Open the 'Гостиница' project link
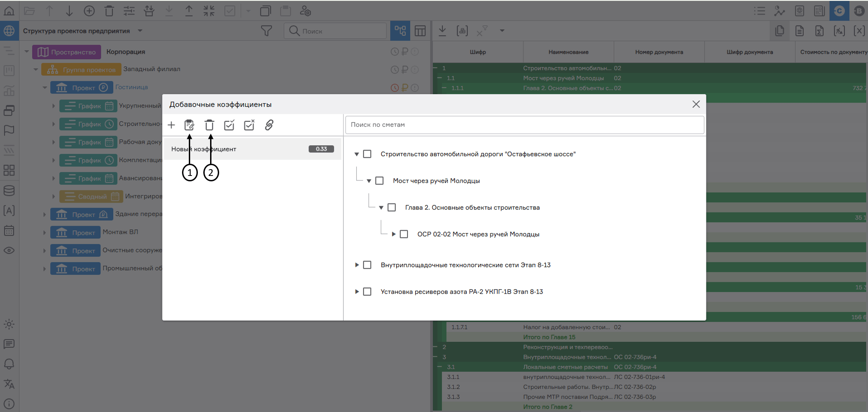 131,87
